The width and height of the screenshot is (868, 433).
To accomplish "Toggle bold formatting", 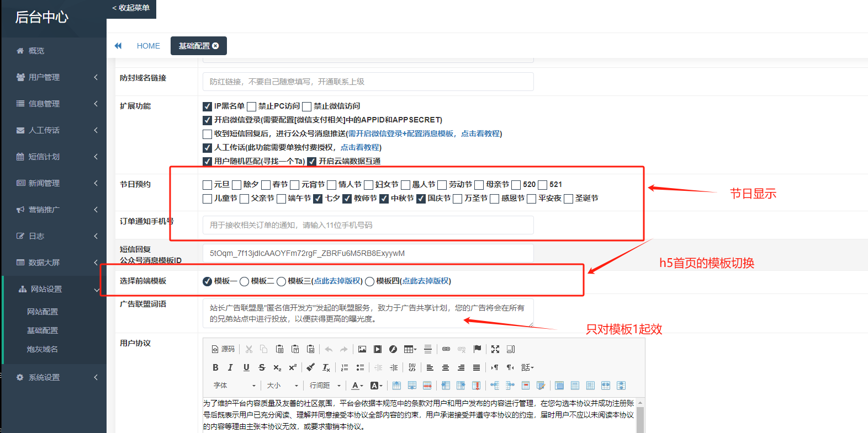I will coord(215,367).
